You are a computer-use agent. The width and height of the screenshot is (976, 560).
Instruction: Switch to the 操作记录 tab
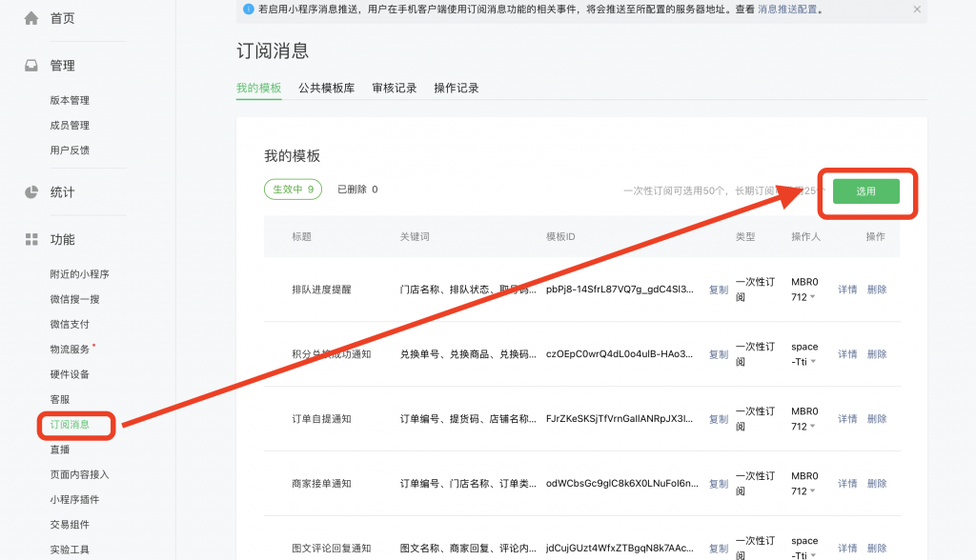(456, 86)
